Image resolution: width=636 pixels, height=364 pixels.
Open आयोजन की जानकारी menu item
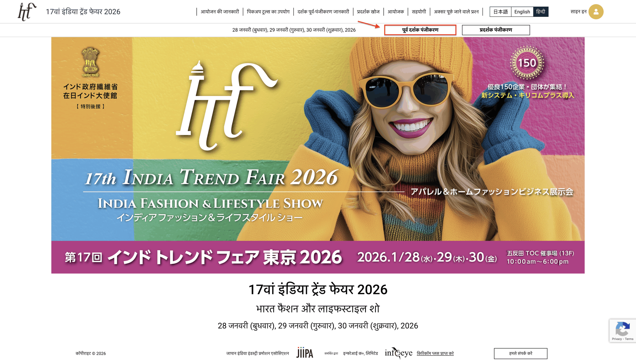pos(220,12)
